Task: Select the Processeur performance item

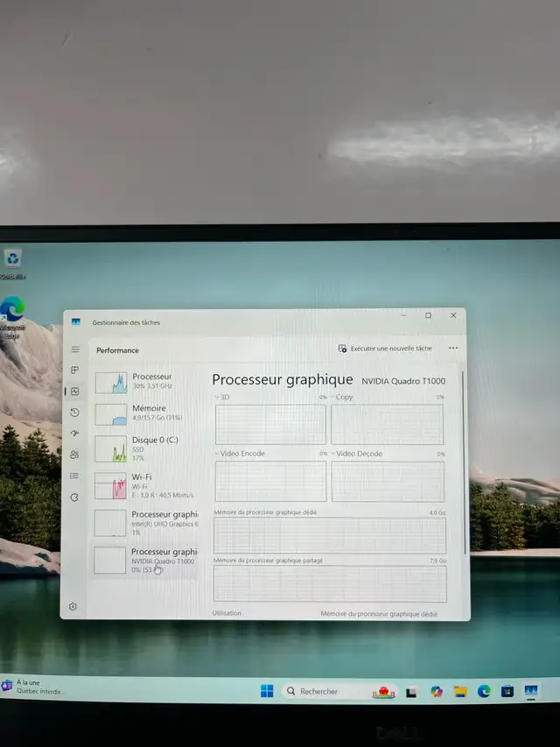Action: (145, 383)
